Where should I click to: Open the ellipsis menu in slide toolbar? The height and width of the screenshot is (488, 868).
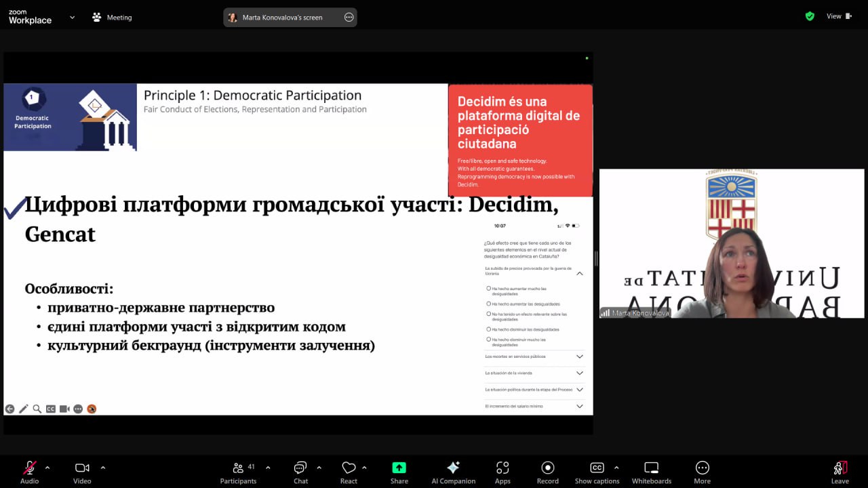tap(78, 409)
